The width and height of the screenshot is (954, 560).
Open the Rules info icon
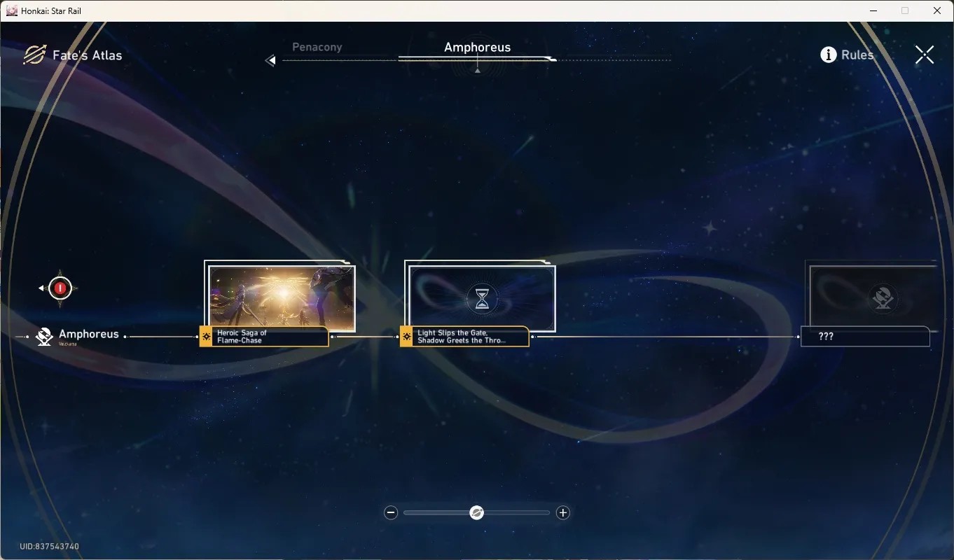[829, 55]
